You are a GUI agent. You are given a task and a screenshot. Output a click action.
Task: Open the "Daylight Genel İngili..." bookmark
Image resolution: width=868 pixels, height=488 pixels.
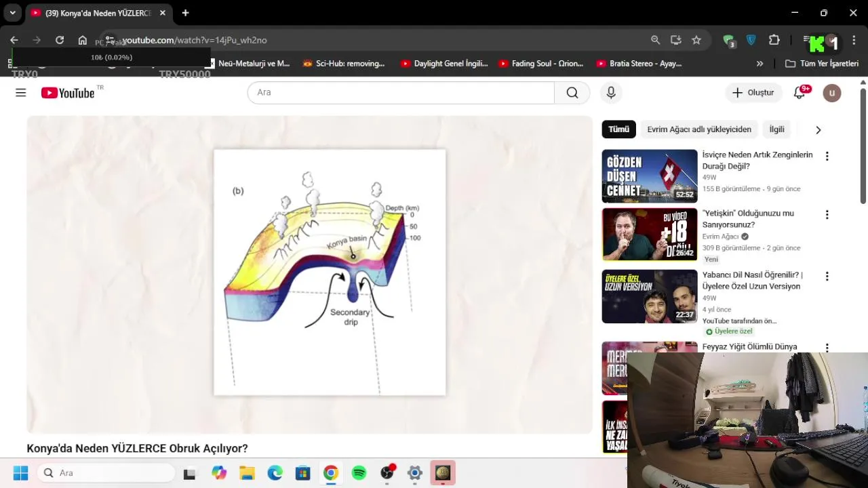(444, 64)
